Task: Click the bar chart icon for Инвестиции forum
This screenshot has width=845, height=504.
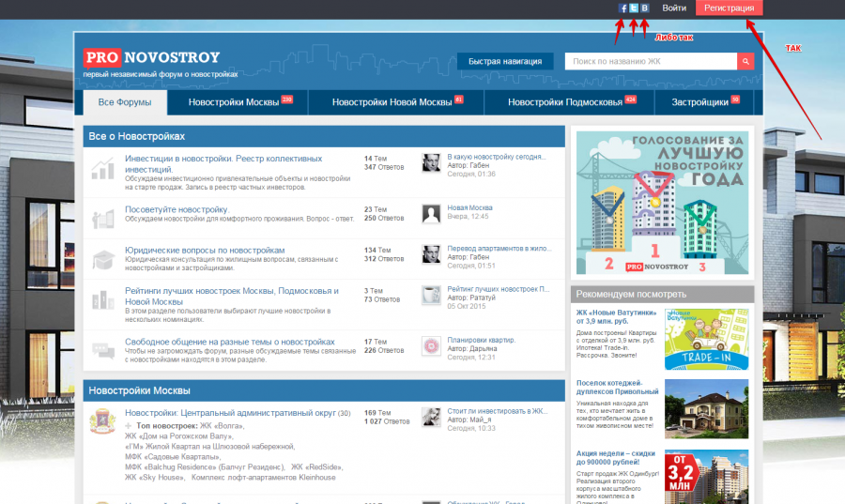Action: [102, 169]
